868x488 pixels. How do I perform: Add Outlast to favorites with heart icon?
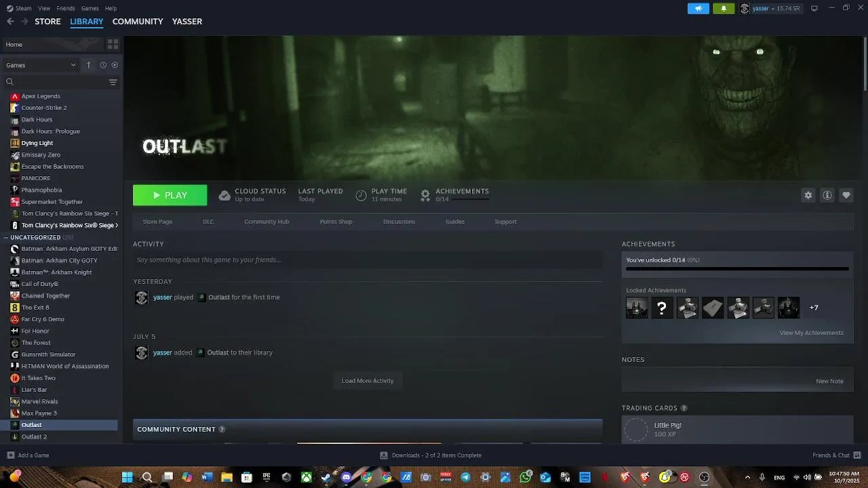846,195
